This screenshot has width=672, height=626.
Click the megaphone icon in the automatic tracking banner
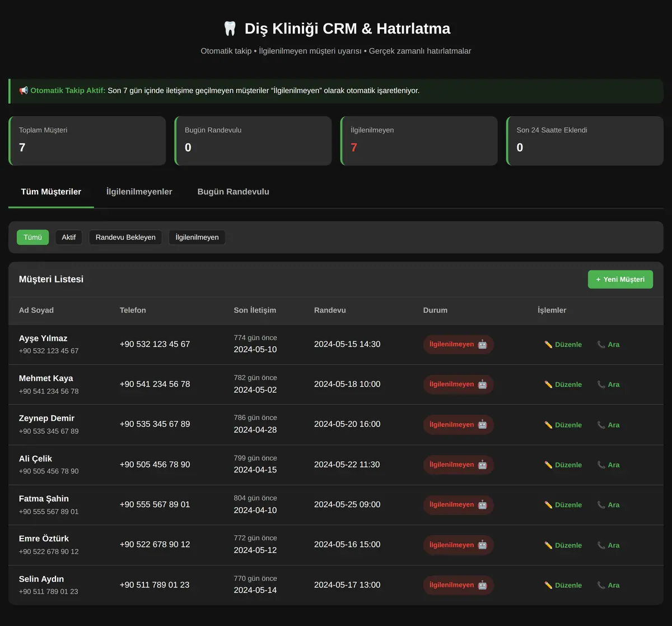[x=24, y=91]
